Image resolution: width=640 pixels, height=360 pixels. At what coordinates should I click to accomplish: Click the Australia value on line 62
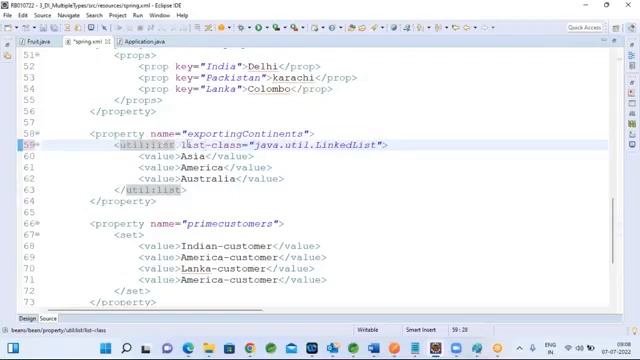tap(208, 179)
